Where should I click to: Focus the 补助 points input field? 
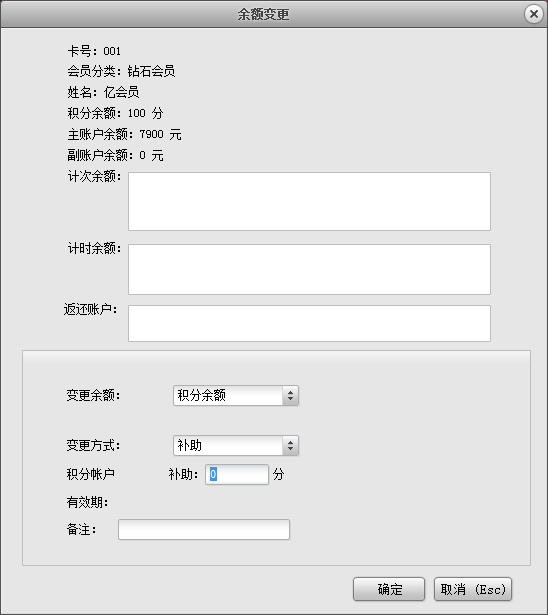click(x=237, y=475)
